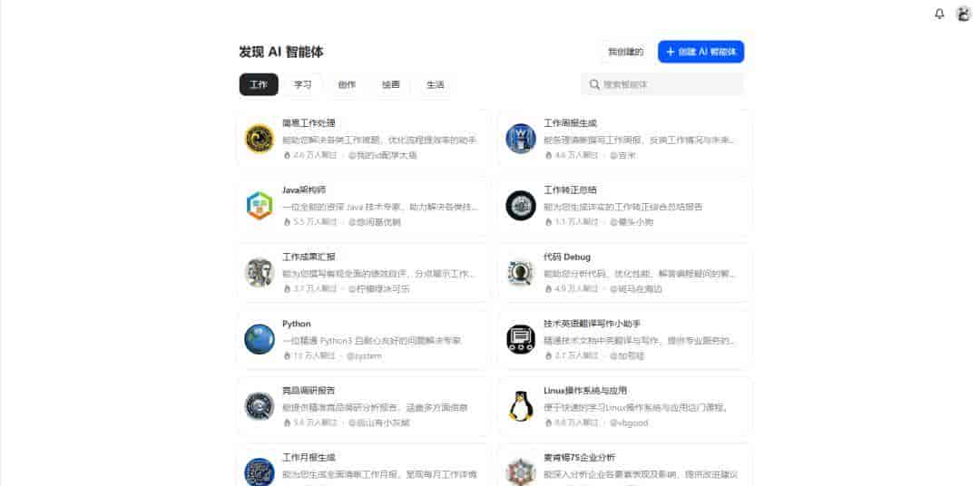Click the 7S企业分析 hexagon avatar
This screenshot has width=980, height=486.
click(521, 471)
